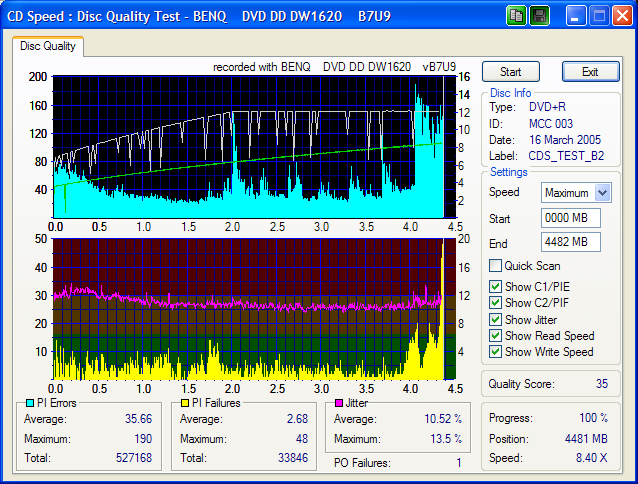Click the yellow PI Failures legend swatch

183,404
